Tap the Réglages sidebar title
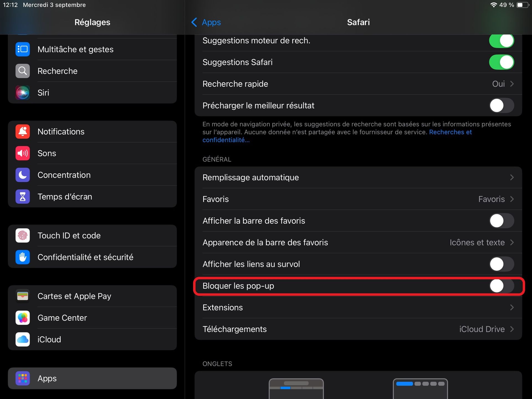This screenshot has width=532, height=399. coord(92,22)
